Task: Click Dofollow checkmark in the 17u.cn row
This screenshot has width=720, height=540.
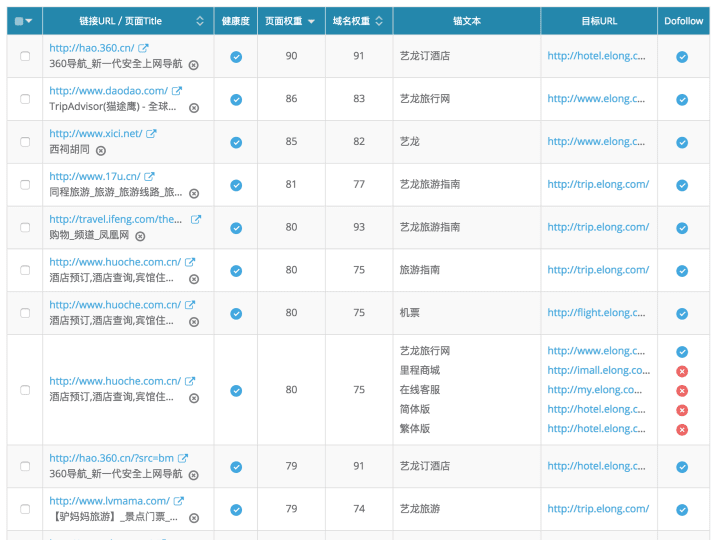Action: [x=682, y=185]
